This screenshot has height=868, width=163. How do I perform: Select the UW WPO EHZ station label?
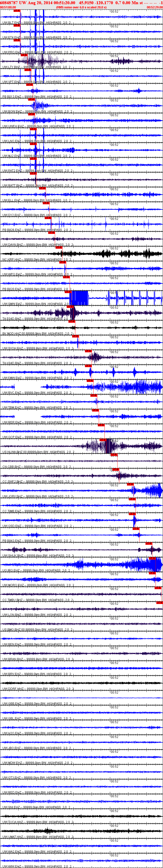[37, 275]
